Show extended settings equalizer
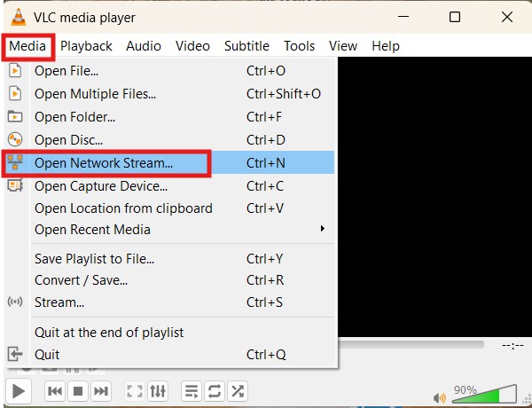Image resolution: width=532 pixels, height=408 pixels. [x=158, y=391]
